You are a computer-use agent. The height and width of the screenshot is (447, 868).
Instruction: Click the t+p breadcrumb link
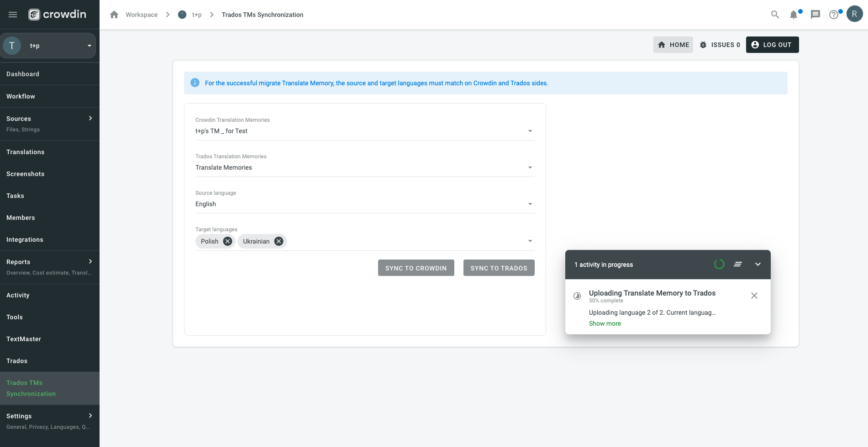coord(197,15)
